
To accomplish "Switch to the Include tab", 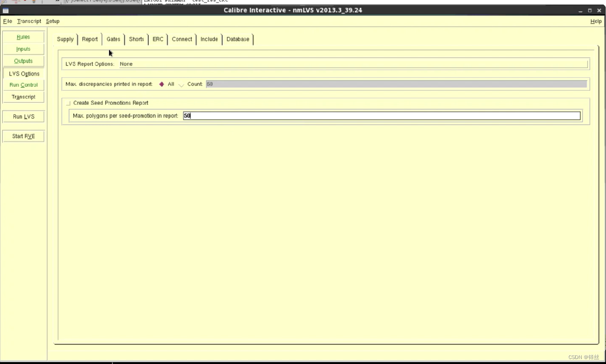I will tap(209, 39).
